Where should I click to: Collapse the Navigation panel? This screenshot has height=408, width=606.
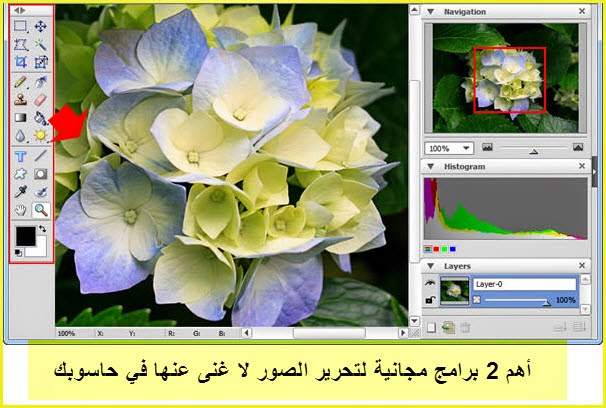(x=431, y=12)
